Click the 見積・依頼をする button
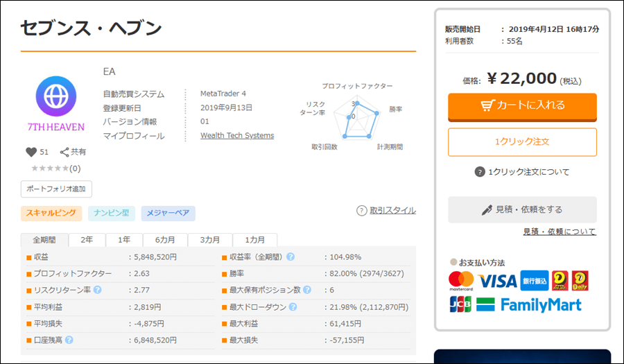The image size is (624, 364). [x=522, y=209]
